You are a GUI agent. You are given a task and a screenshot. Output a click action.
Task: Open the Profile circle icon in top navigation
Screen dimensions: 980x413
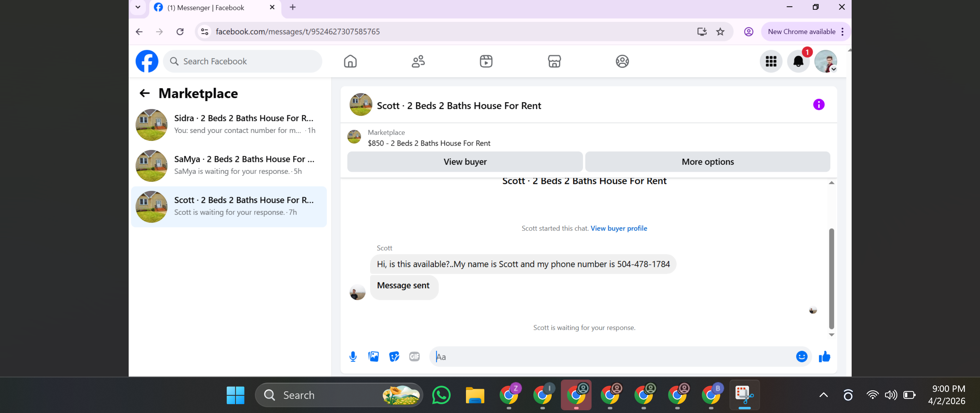tap(622, 61)
